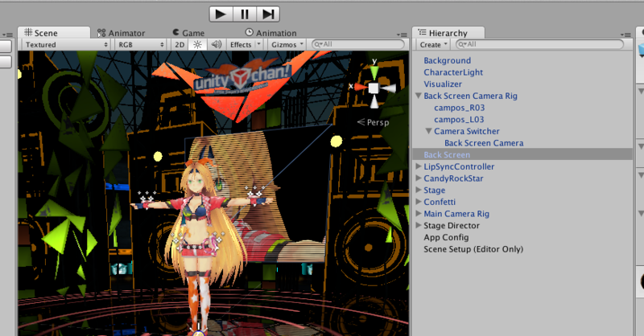Select campos_L03 in Hierarchy
This screenshot has width=644, height=336.
(459, 120)
